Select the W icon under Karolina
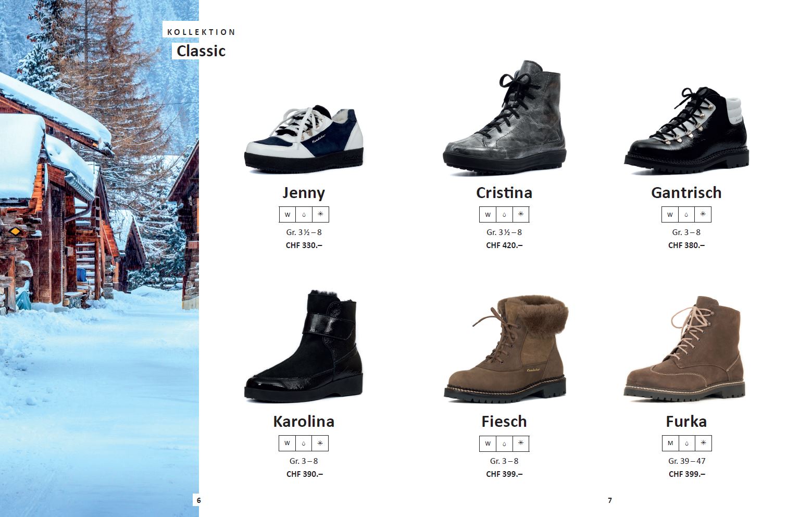The height and width of the screenshot is (517, 812). pyautogui.click(x=287, y=443)
